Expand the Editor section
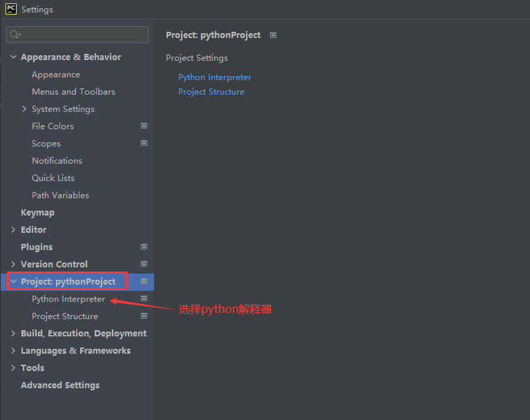Screen dimensions: 530x420 coord(13,230)
